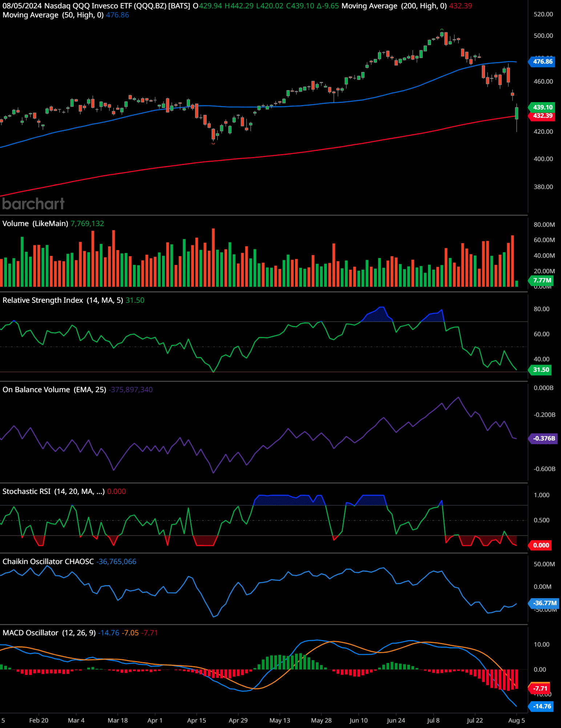Click the Close value C439.10 in header

pyautogui.click(x=300, y=6)
